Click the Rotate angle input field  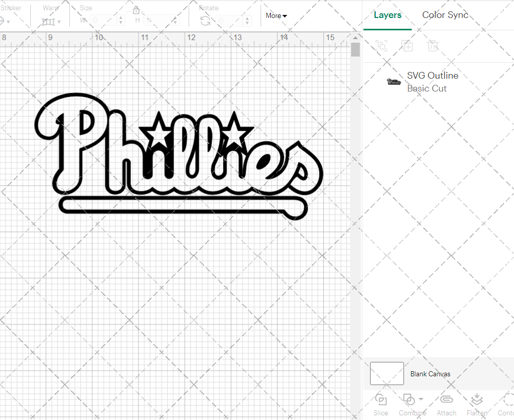click(x=231, y=21)
